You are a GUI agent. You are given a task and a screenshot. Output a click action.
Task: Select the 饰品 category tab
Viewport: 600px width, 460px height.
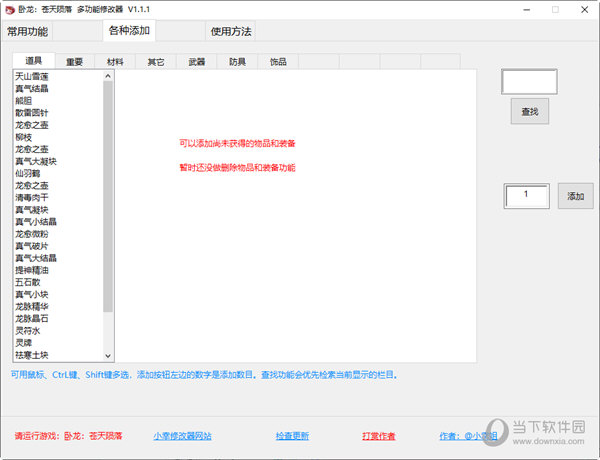tap(278, 62)
